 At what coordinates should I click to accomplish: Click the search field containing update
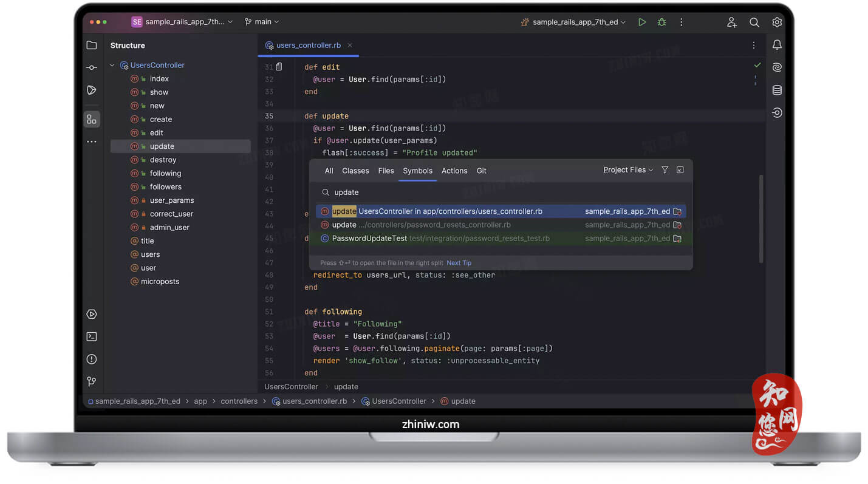click(x=501, y=192)
